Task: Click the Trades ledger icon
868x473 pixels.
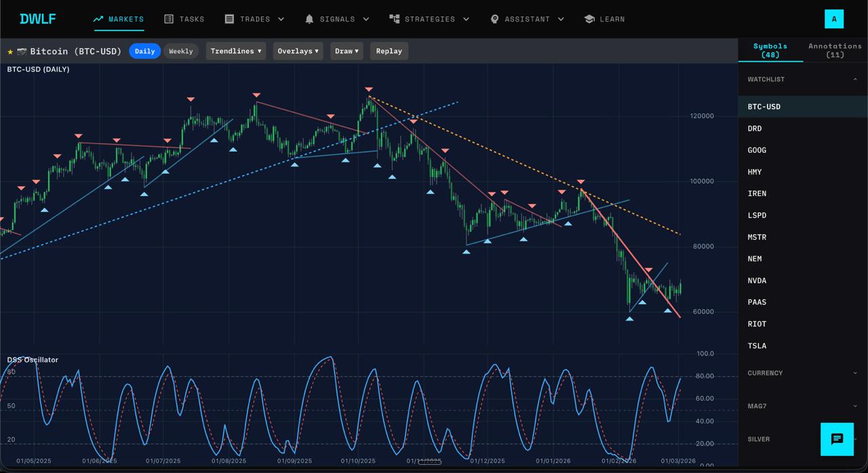Action: click(x=229, y=19)
